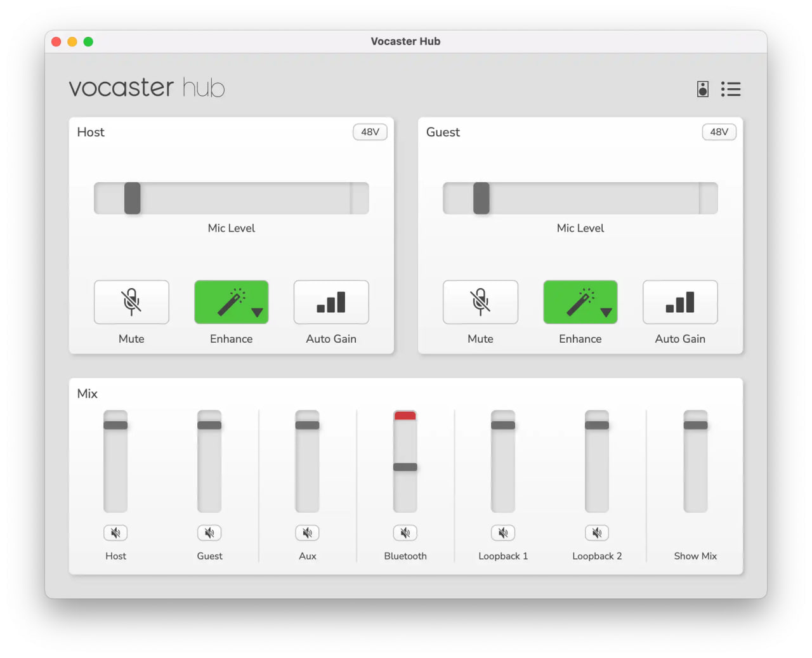The height and width of the screenshot is (658, 812).
Task: Start Auto Gain for Guest
Action: pyautogui.click(x=680, y=302)
